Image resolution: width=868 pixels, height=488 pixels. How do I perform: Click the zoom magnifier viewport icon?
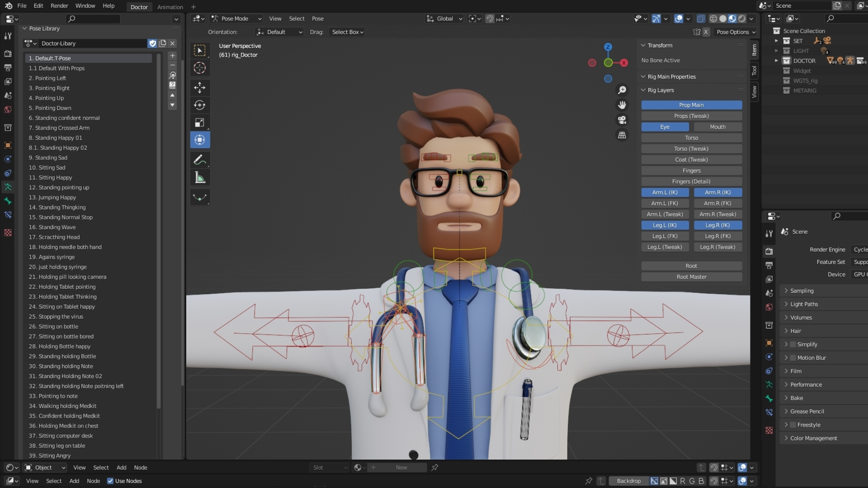click(622, 90)
